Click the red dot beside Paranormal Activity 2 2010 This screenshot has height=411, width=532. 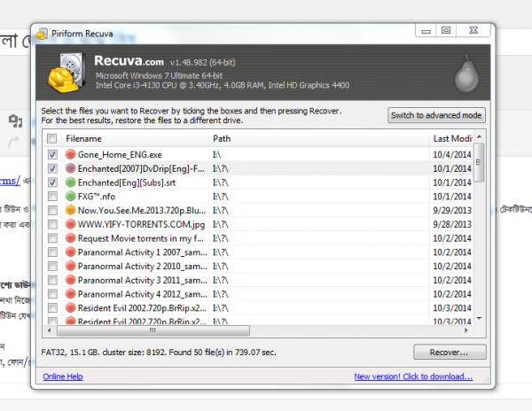pyautogui.click(x=70, y=266)
